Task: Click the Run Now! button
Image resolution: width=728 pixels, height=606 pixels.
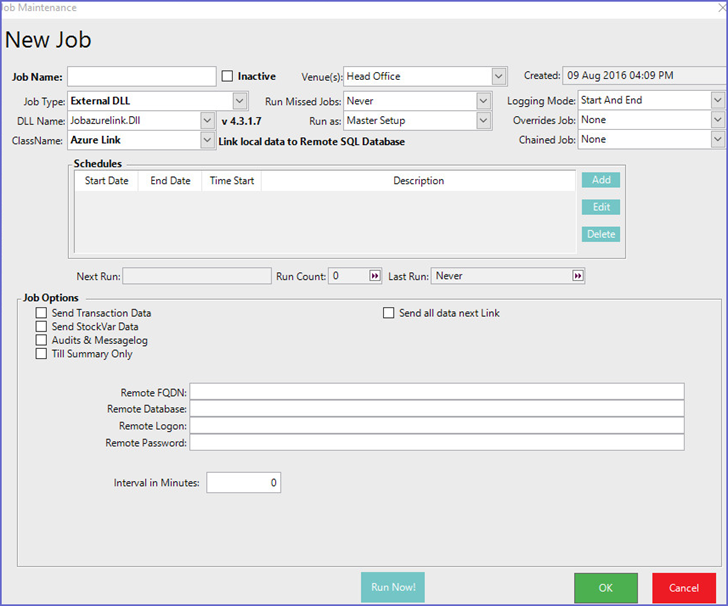Action: pyautogui.click(x=393, y=587)
